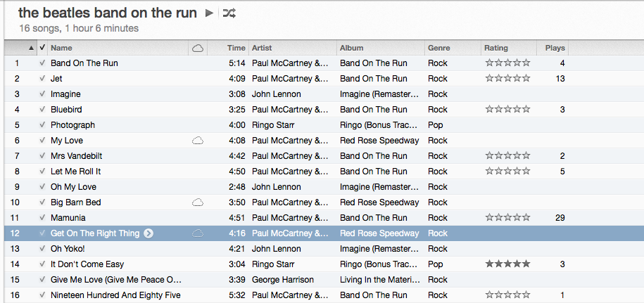
Task: Change the five-star rating of It Don't Come Easy
Action: click(x=507, y=264)
